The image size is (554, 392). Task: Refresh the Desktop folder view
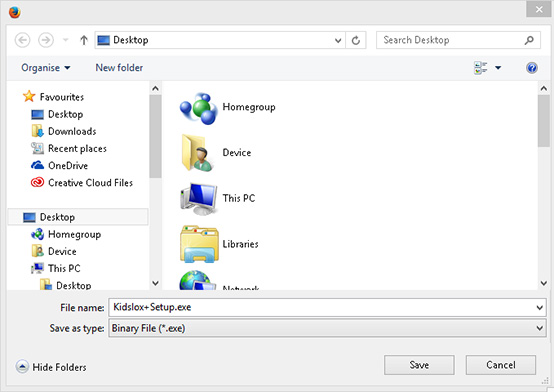pos(356,40)
